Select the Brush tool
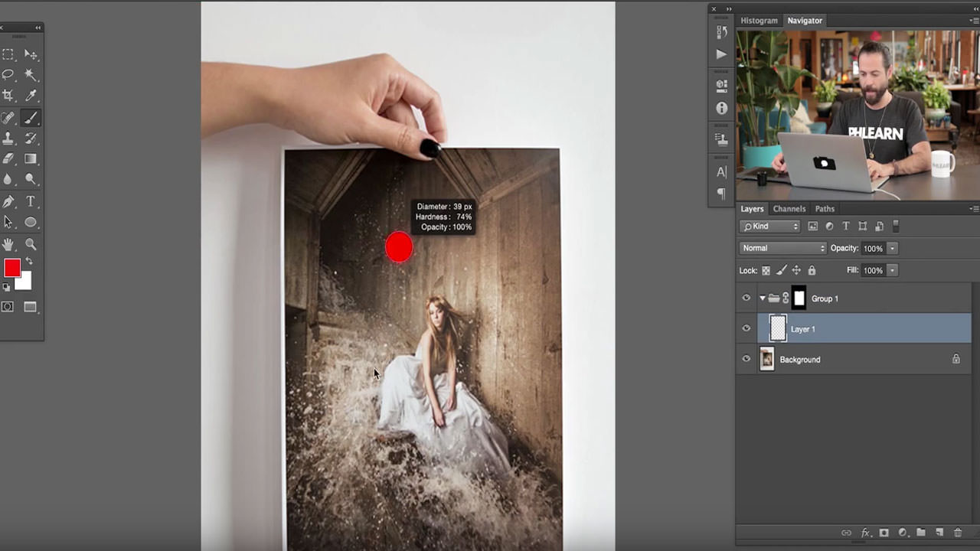Image resolution: width=980 pixels, height=551 pixels. click(31, 118)
